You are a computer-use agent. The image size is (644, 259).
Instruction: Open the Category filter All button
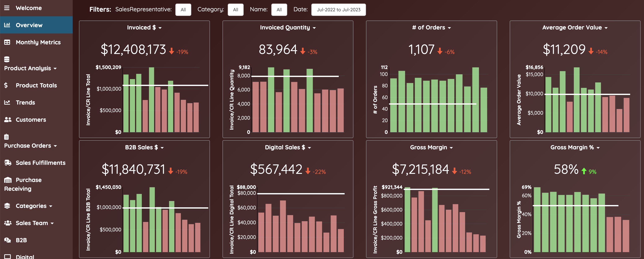(235, 10)
